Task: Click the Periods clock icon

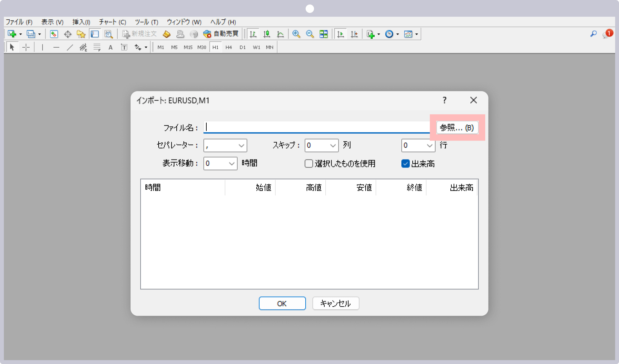Action: tap(389, 34)
